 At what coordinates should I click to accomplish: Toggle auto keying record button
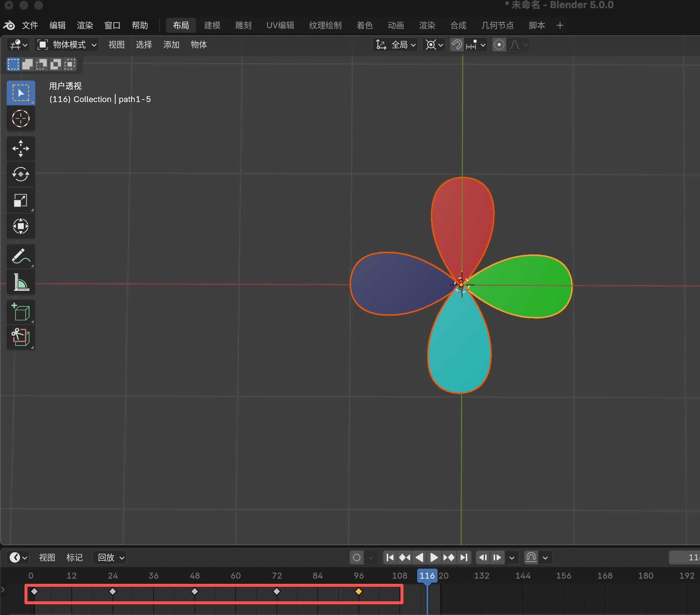(x=357, y=557)
